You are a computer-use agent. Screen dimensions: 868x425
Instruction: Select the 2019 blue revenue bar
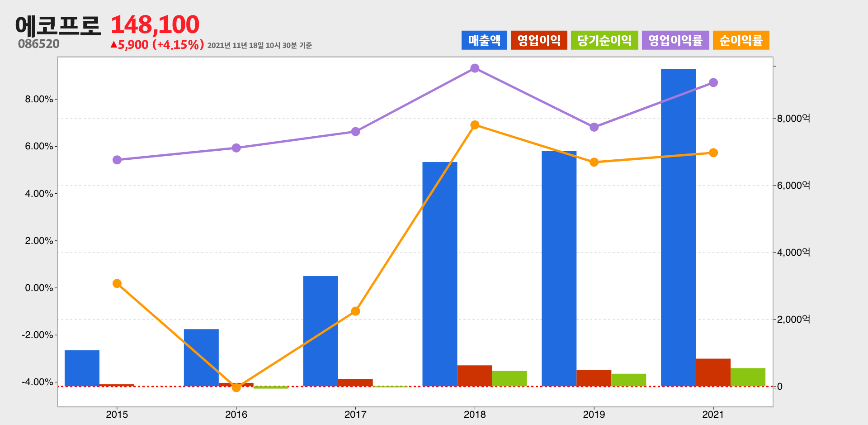[x=559, y=269]
